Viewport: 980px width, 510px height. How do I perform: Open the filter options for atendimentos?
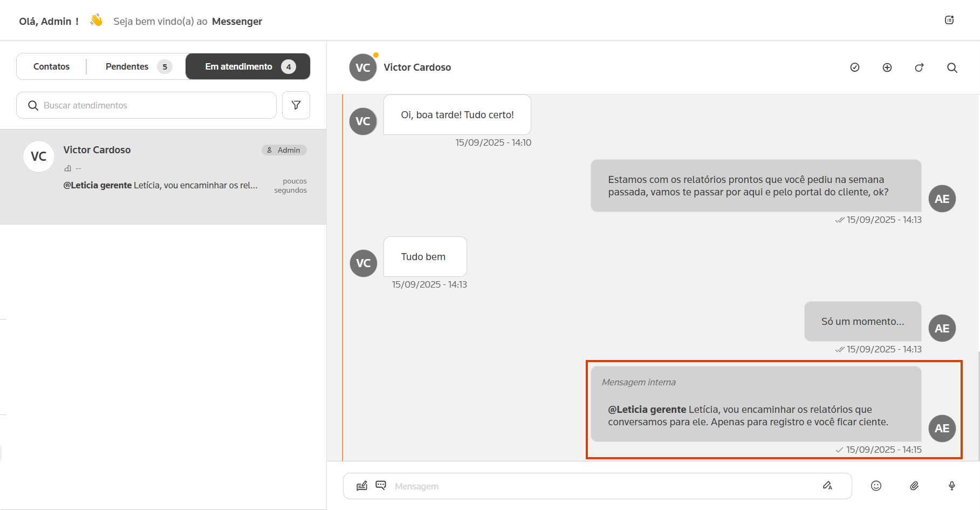(x=296, y=105)
